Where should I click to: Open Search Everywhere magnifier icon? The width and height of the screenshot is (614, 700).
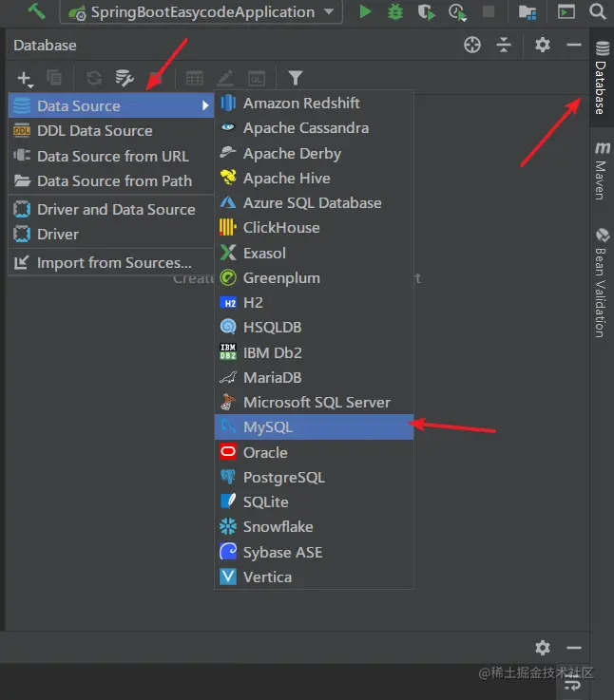pos(598,11)
